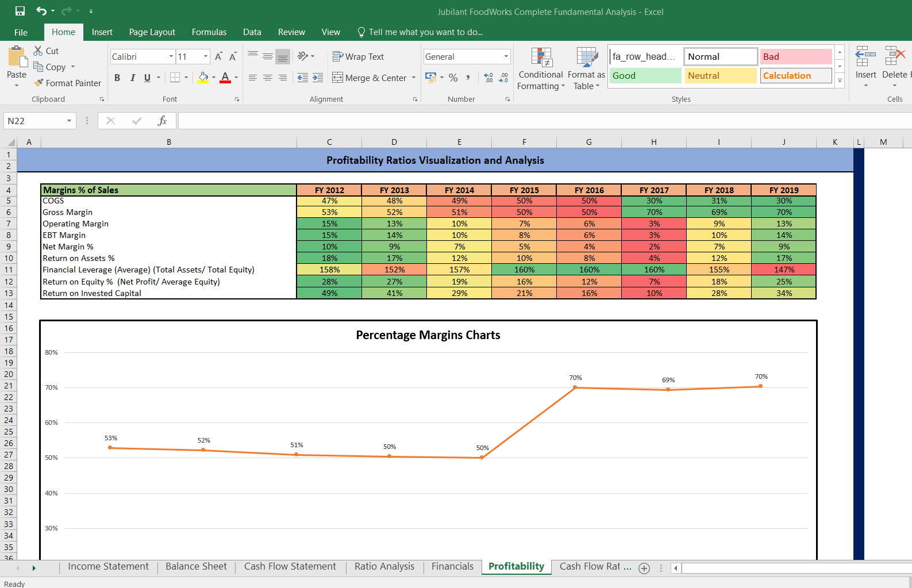Open the Conditional Formatting menu
Image resolution: width=912 pixels, height=588 pixels.
coord(541,68)
